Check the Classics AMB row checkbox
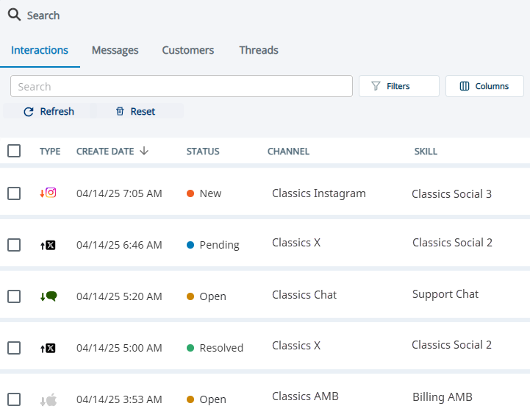The width and height of the screenshot is (530, 420). pyautogui.click(x=14, y=399)
